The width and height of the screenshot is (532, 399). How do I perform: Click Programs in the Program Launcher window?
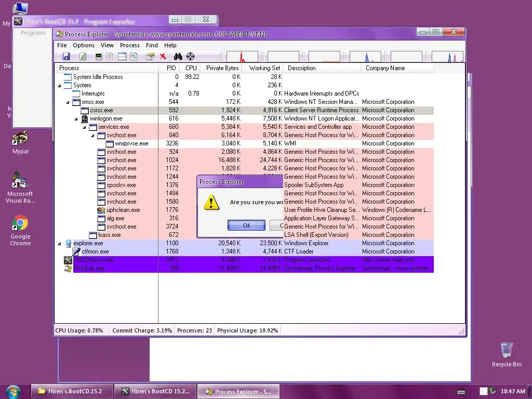click(33, 33)
